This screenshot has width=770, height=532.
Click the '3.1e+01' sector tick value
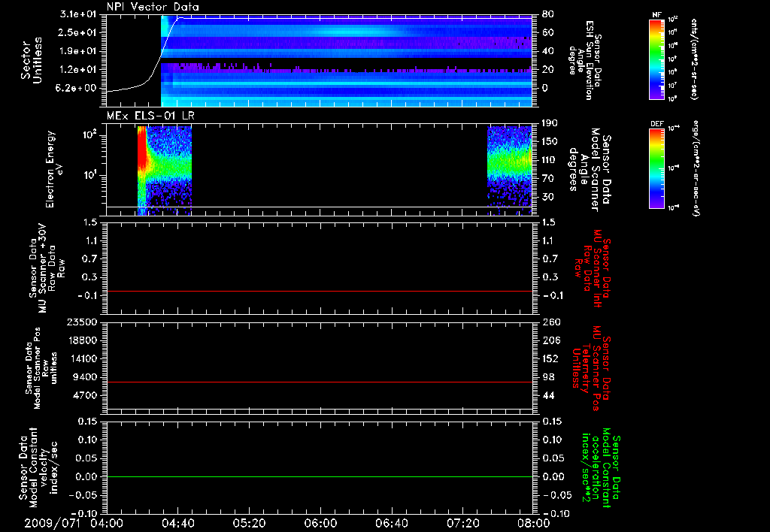click(78, 14)
